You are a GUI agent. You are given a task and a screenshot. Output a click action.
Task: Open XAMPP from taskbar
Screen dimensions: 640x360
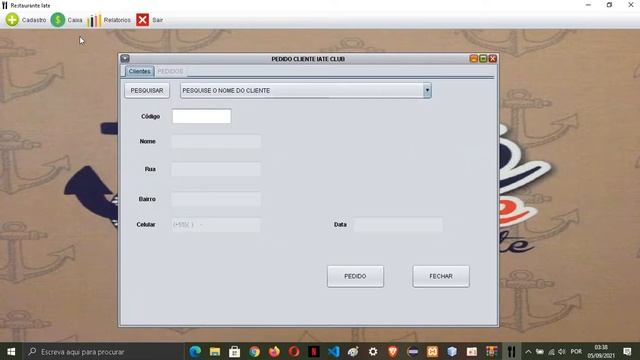click(432, 351)
